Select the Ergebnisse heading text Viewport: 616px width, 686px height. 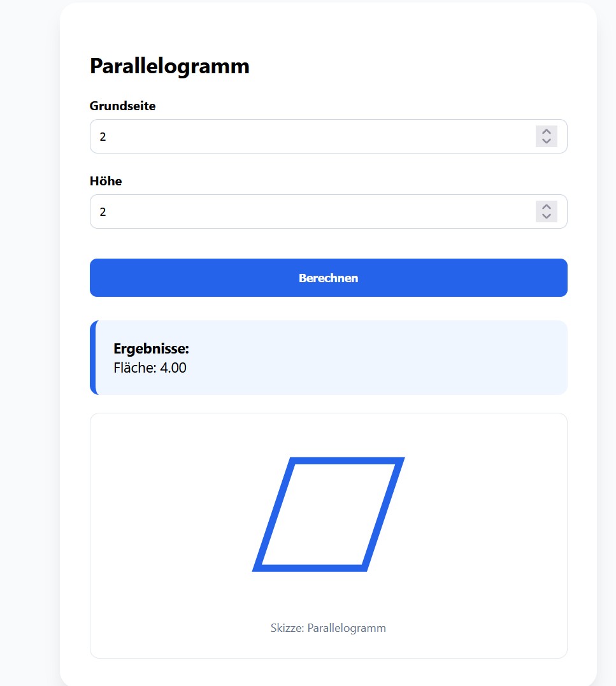pos(151,348)
